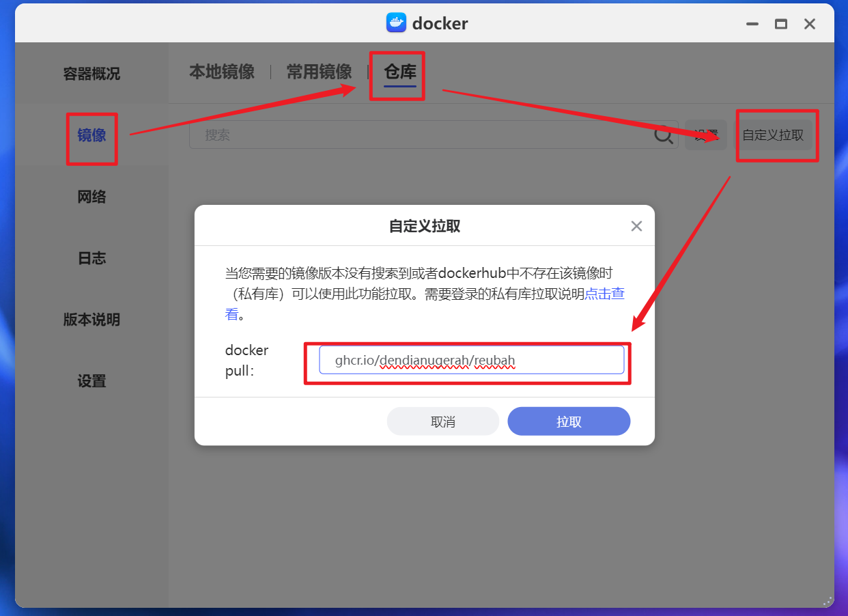Close the 自定义拉取 dialog with the X icon

636,225
